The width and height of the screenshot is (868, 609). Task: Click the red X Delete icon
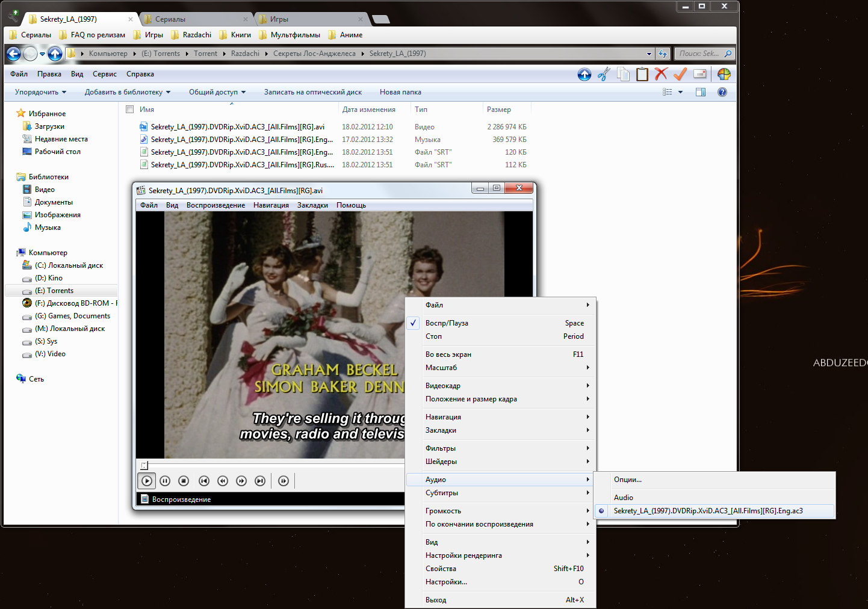(661, 74)
